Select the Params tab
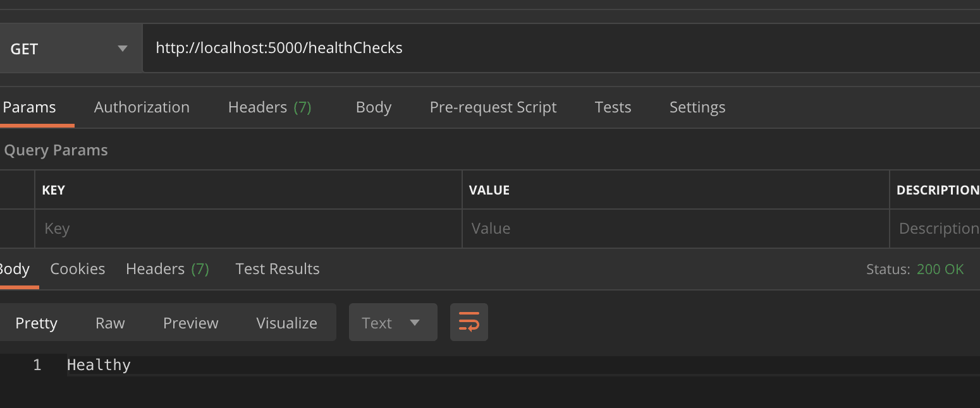 pyautogui.click(x=30, y=107)
